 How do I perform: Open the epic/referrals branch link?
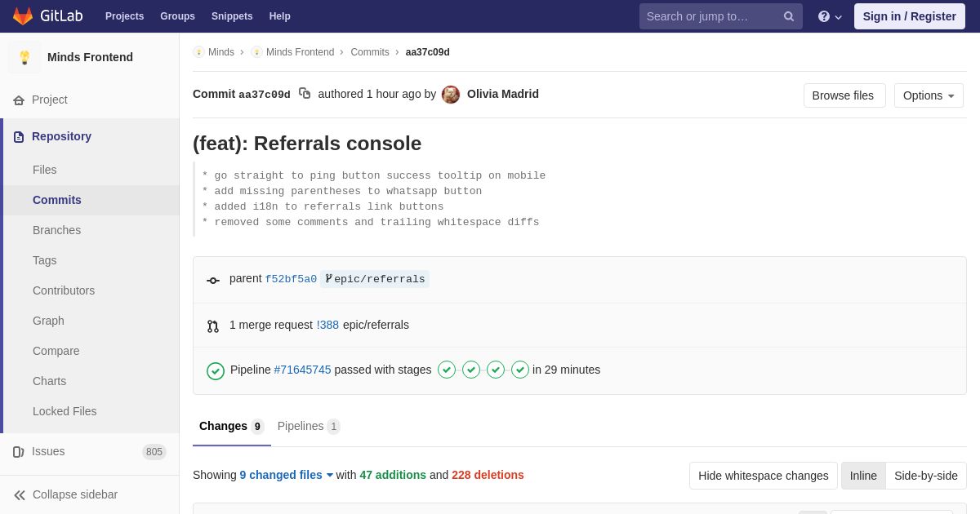coord(380,279)
